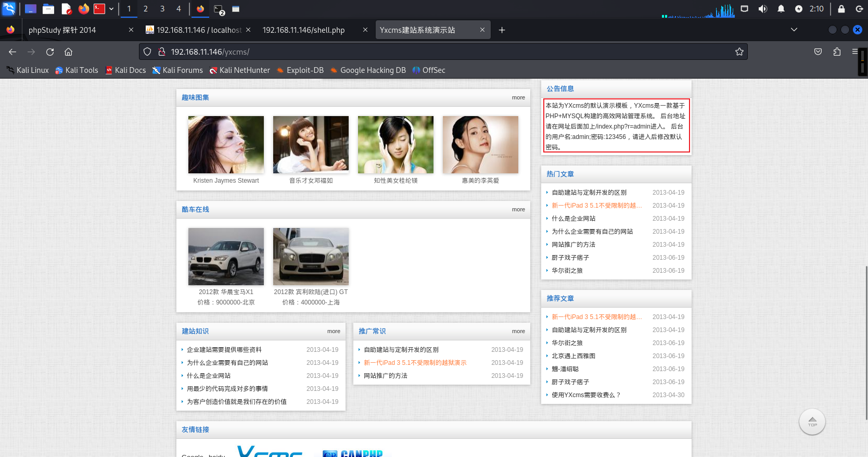Open the Google Hacking DB bookmark
The width and height of the screenshot is (868, 457).
point(368,70)
